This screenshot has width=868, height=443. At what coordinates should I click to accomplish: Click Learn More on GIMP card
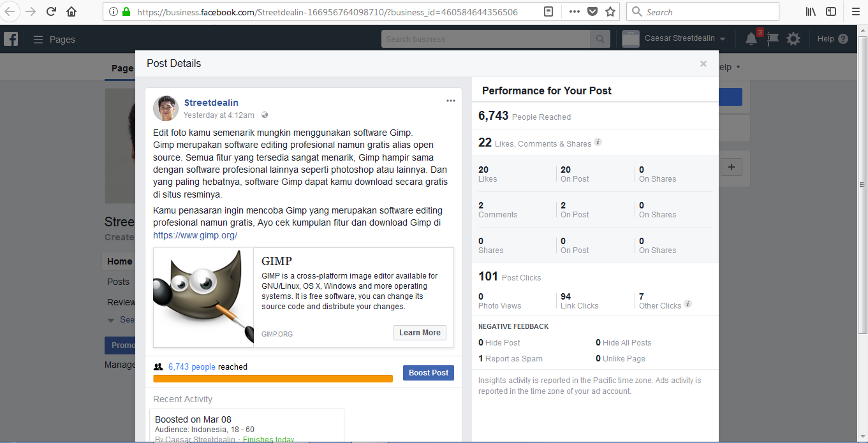(x=420, y=333)
